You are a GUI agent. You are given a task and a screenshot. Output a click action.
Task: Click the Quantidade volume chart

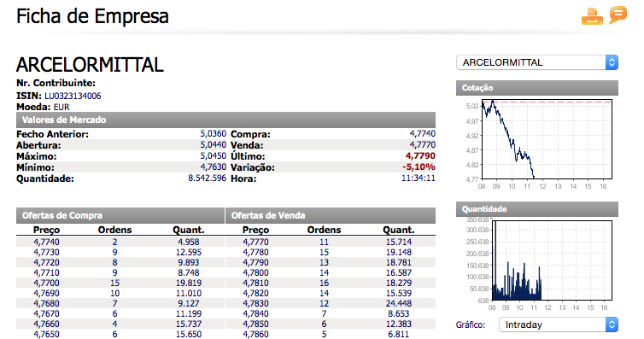click(x=552, y=260)
